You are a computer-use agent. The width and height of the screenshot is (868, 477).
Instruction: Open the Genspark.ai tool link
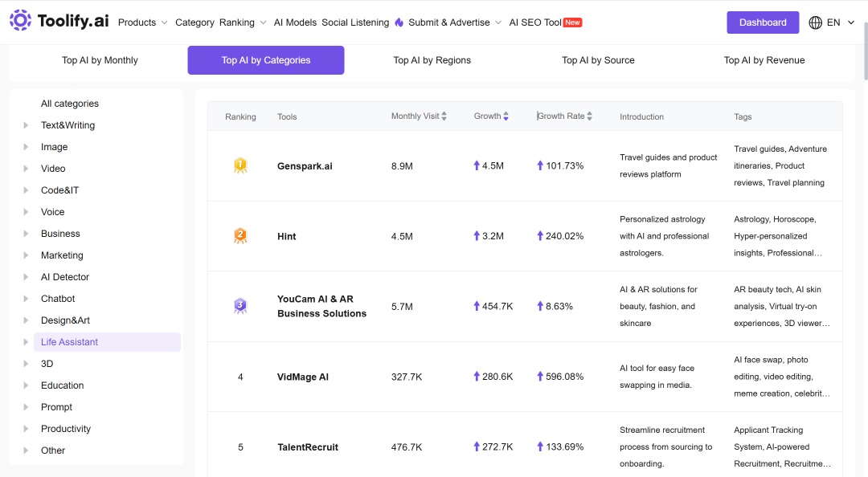pos(305,166)
